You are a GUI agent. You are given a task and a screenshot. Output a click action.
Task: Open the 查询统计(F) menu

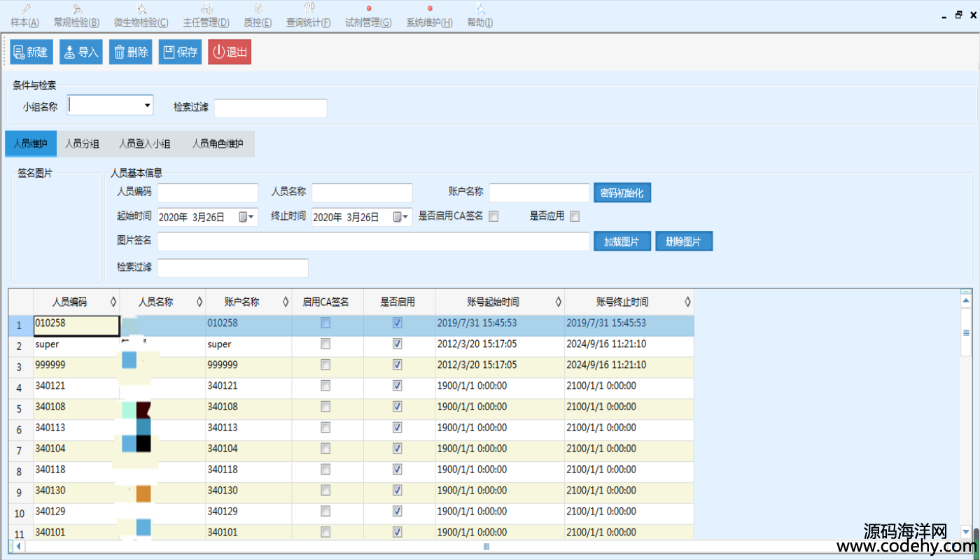point(308,16)
